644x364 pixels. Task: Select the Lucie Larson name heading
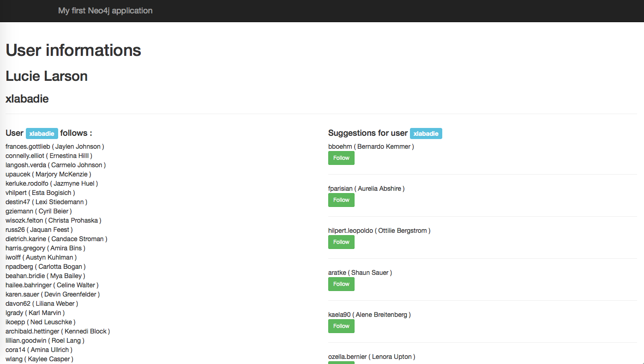click(47, 76)
